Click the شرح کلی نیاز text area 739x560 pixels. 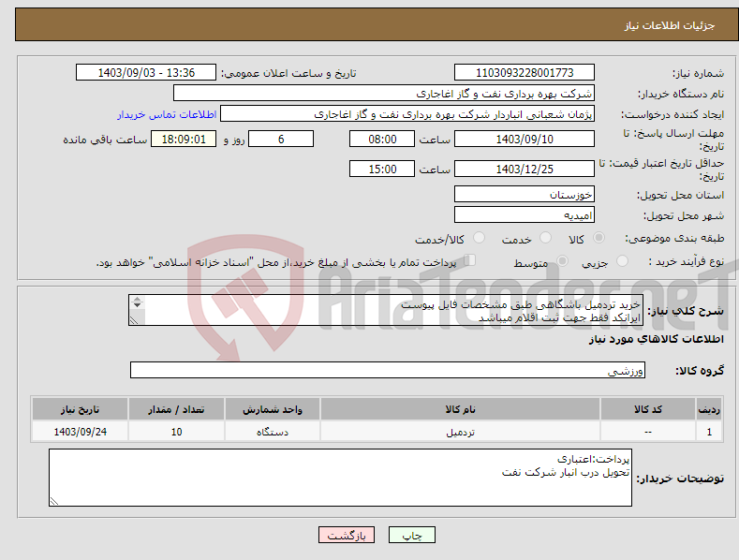click(x=386, y=310)
